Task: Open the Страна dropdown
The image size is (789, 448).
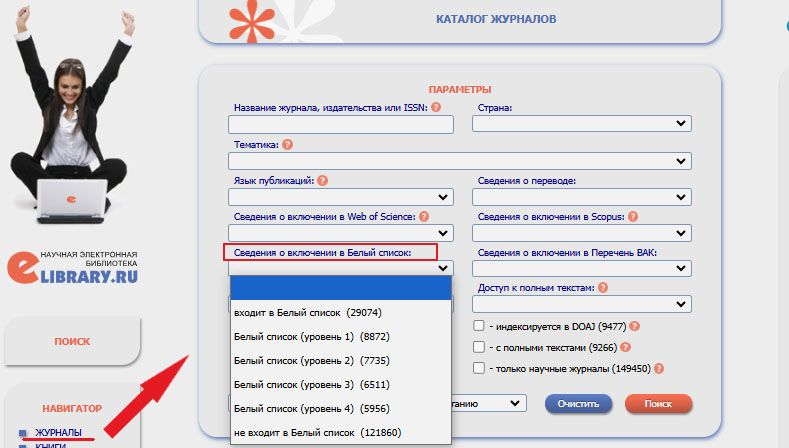Action: point(582,124)
